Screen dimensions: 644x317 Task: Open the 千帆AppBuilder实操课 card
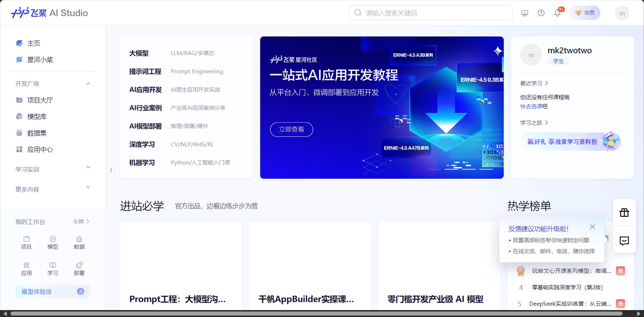coord(310,266)
